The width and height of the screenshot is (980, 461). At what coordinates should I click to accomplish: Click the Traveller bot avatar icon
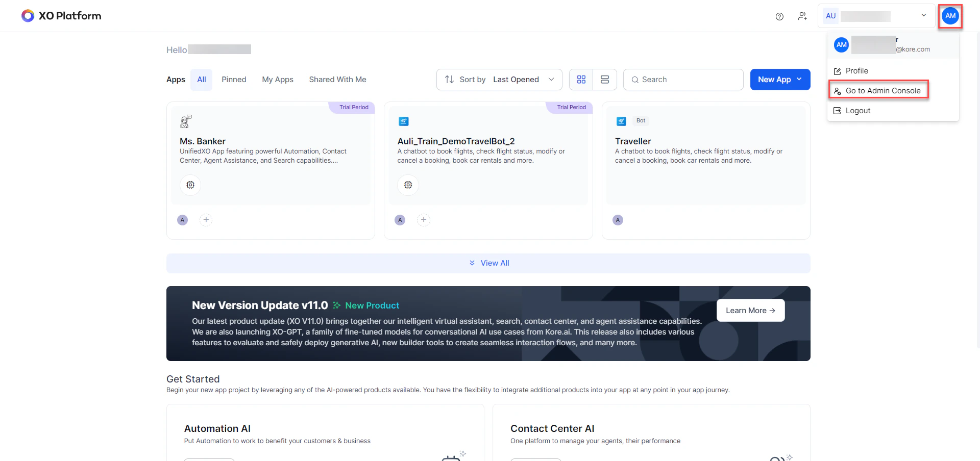[618, 220]
